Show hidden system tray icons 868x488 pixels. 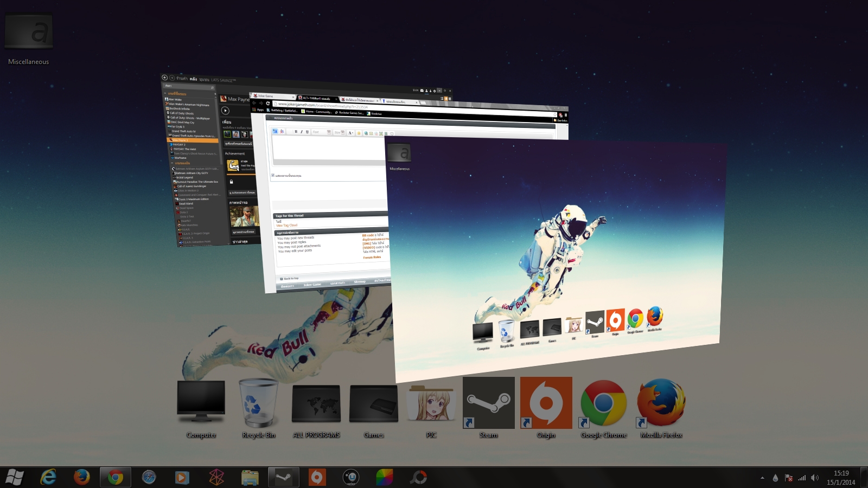click(x=762, y=478)
